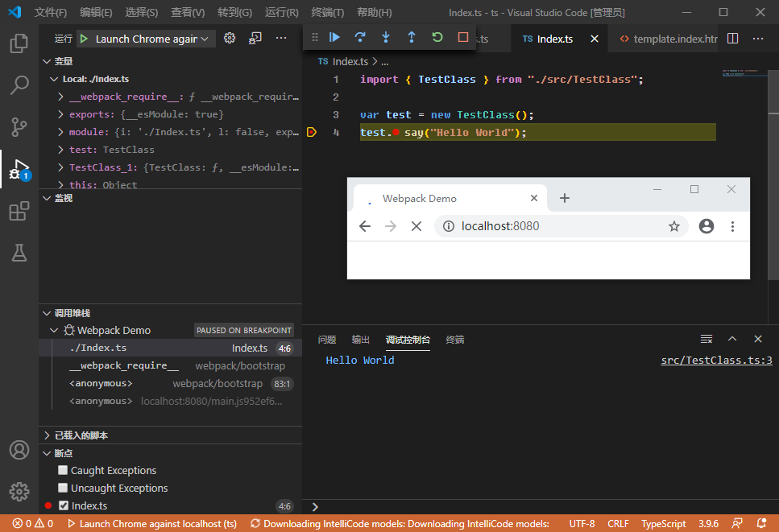779x532 pixels.
Task: Disable the Index.ts breakpoint checkbox
Action: click(63, 505)
